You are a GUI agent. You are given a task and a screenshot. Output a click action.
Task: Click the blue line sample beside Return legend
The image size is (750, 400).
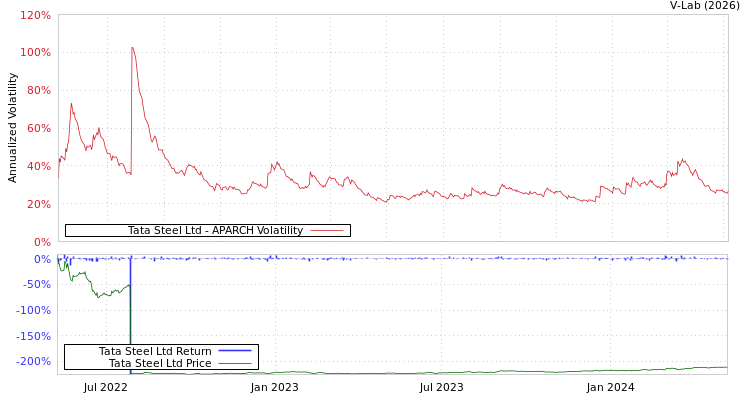tap(234, 351)
